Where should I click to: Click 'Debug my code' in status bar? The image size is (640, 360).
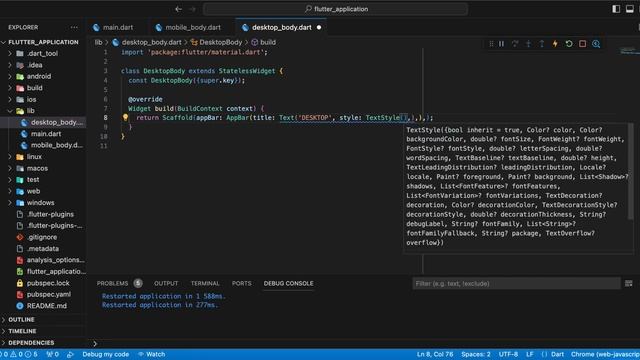coord(106,354)
